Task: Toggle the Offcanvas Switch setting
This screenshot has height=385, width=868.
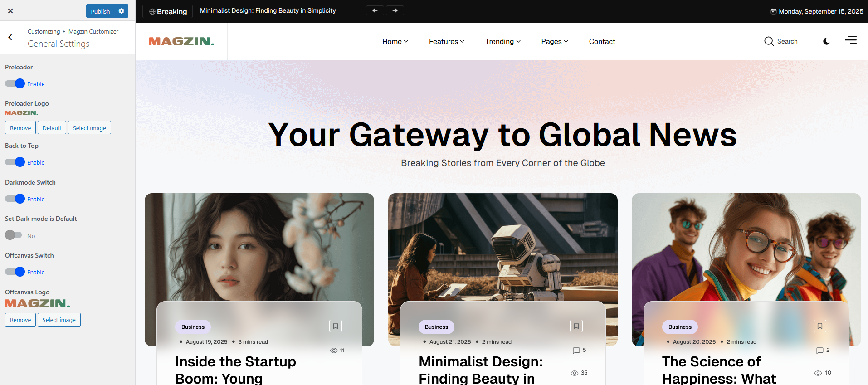Action: point(15,272)
